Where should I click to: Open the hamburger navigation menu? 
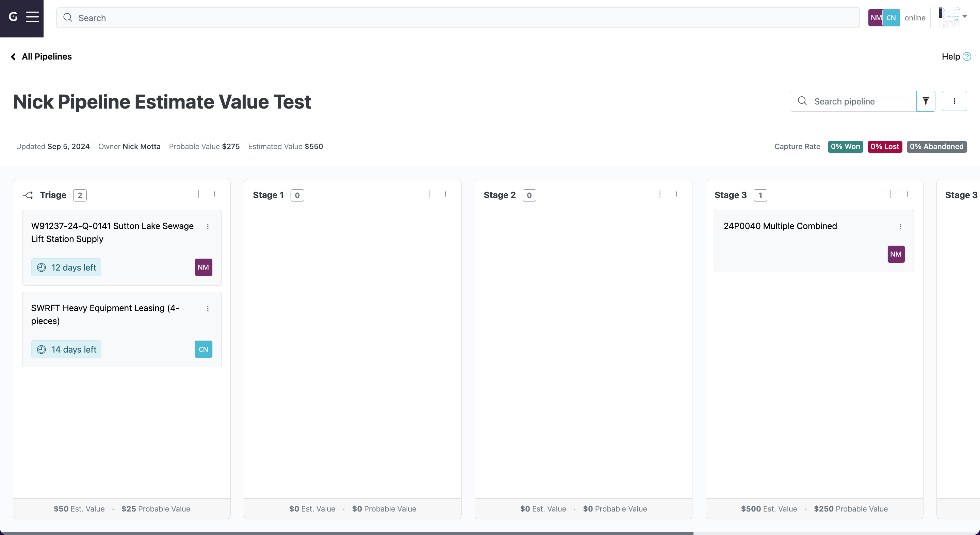32,17
